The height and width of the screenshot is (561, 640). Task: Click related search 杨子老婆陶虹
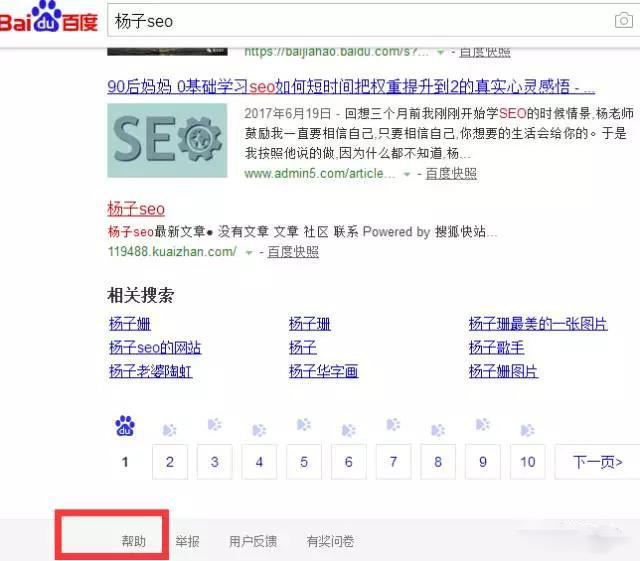coord(150,372)
